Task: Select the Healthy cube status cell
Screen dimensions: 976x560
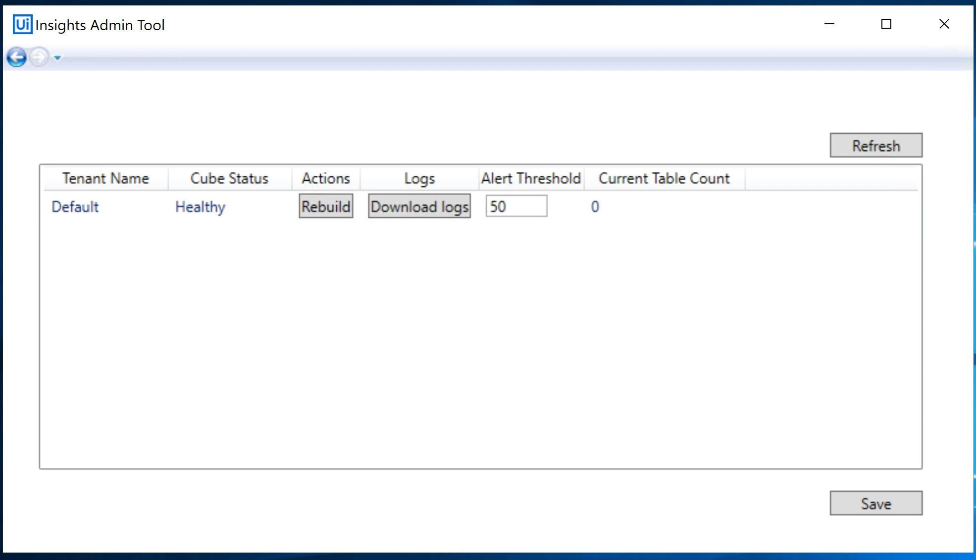Action: pyautogui.click(x=200, y=207)
